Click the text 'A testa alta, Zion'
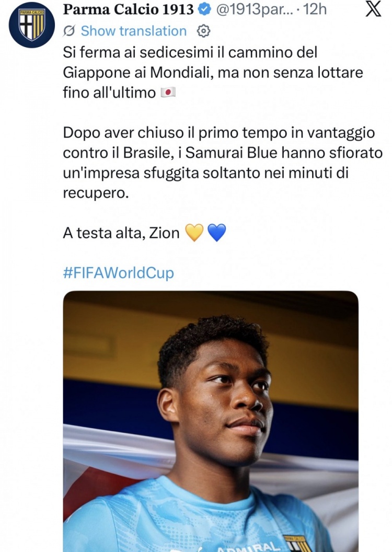Screen dimensions: 392x552 point(121,233)
